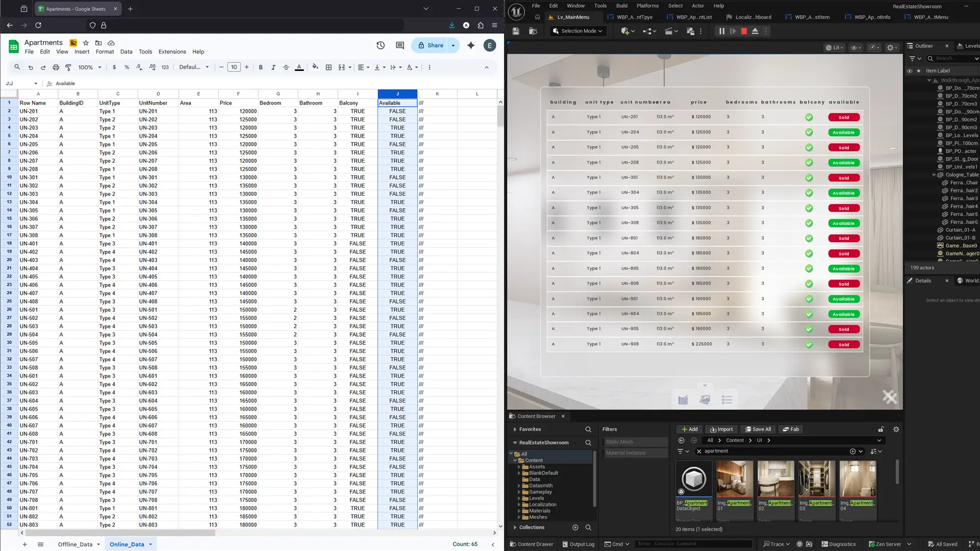Open the 100% zoom dropdown
Viewport: 980px width, 551px height.
click(90, 67)
